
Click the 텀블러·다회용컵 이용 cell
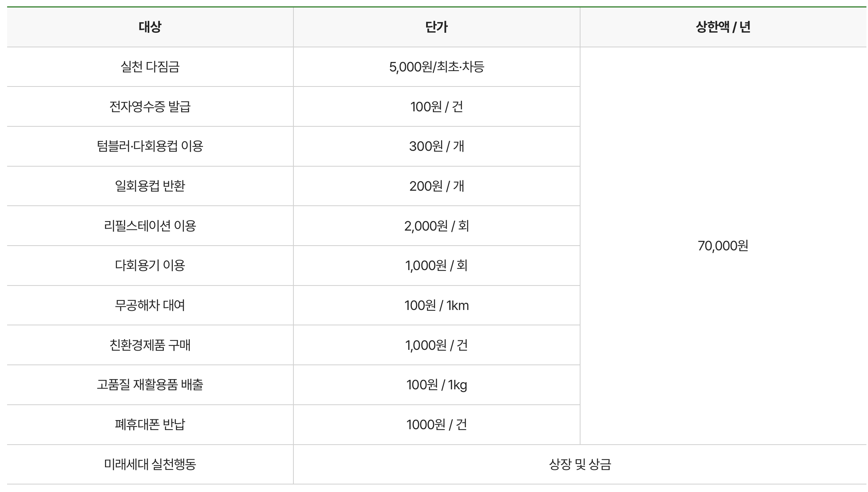click(150, 146)
